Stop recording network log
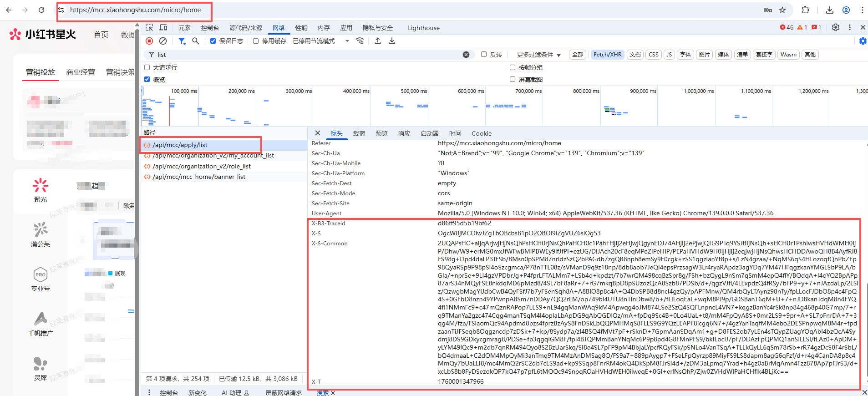868x396 pixels. (149, 41)
